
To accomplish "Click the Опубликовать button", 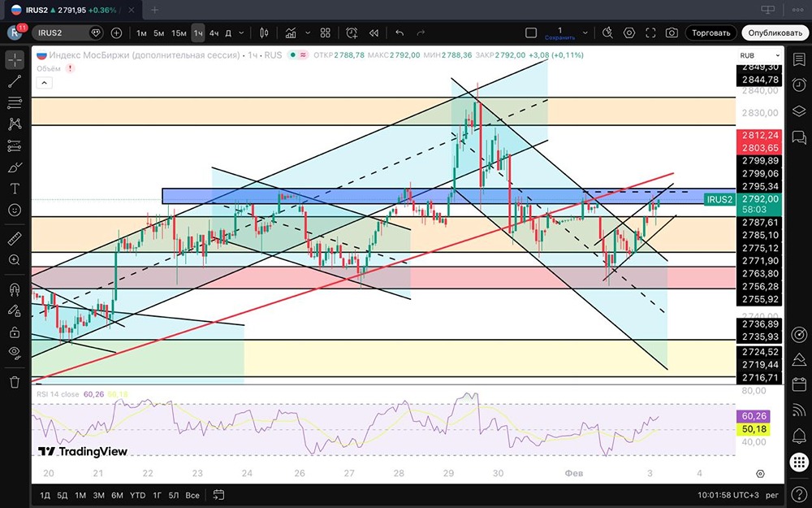I will [775, 33].
